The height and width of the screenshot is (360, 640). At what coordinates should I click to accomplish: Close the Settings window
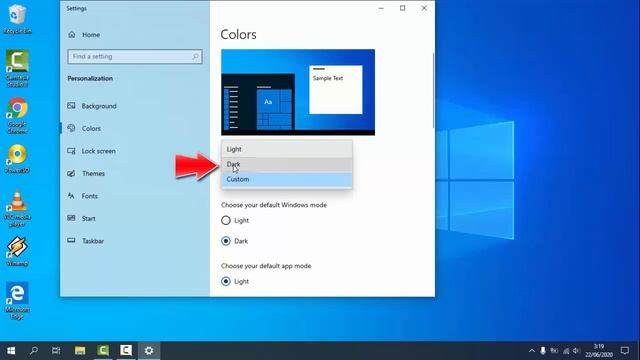pos(424,8)
